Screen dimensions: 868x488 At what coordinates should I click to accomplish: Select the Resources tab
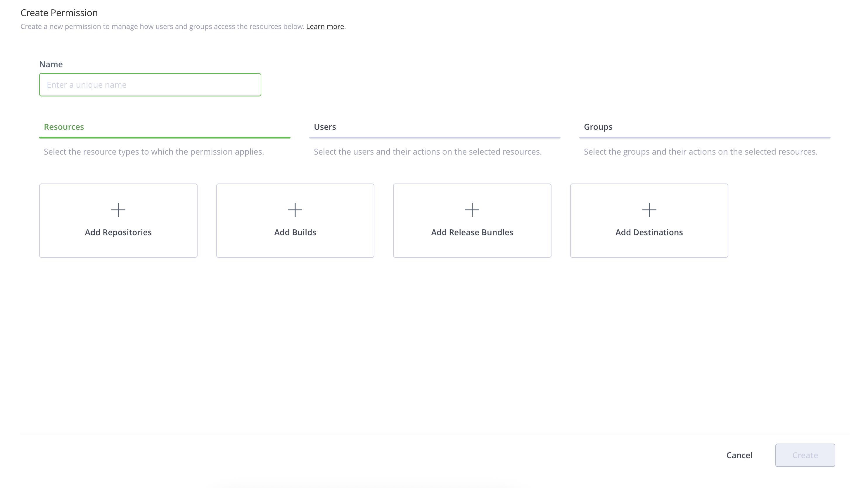(64, 127)
